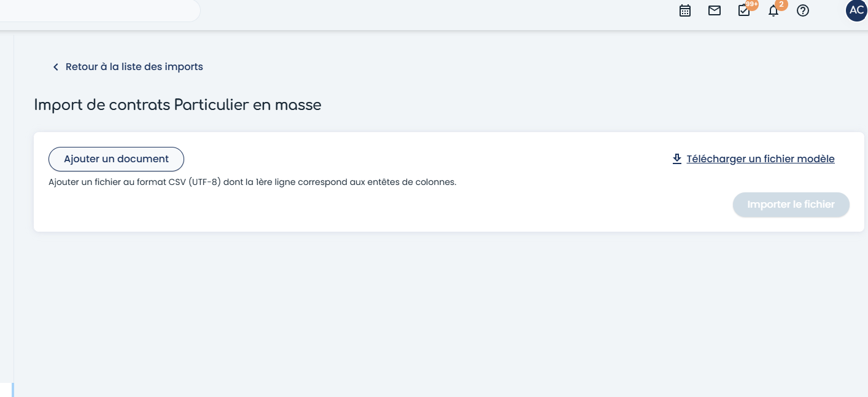
Task: Focus the search field in the top bar
Action: click(x=98, y=10)
